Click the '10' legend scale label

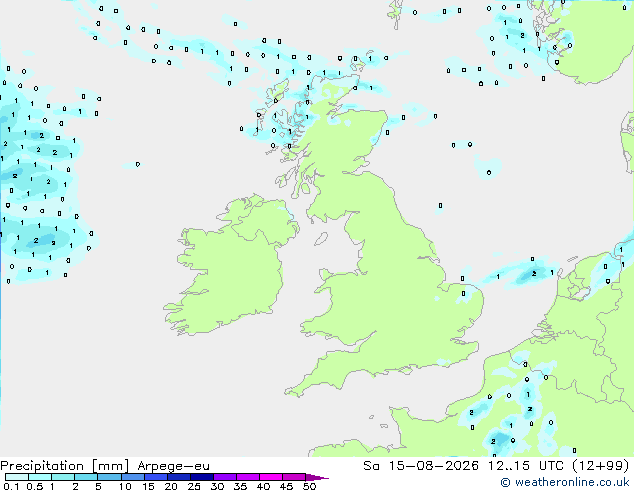[x=125, y=486]
